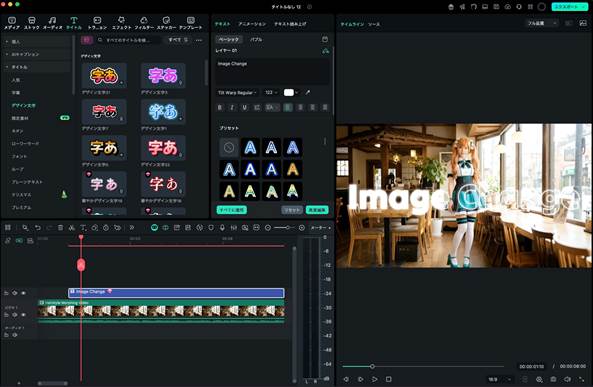Screen dimensions: 593x387
Task: Toggle bold (B) text formatting
Action: click(220, 108)
